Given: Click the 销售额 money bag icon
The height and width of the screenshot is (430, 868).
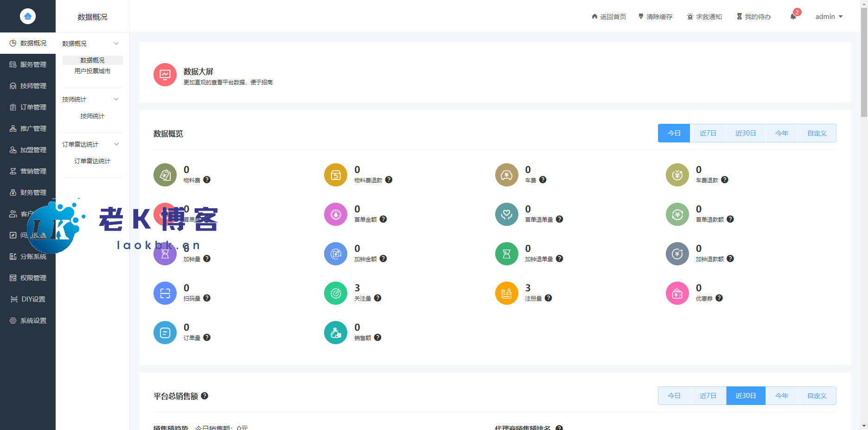Looking at the screenshot, I should [x=336, y=333].
